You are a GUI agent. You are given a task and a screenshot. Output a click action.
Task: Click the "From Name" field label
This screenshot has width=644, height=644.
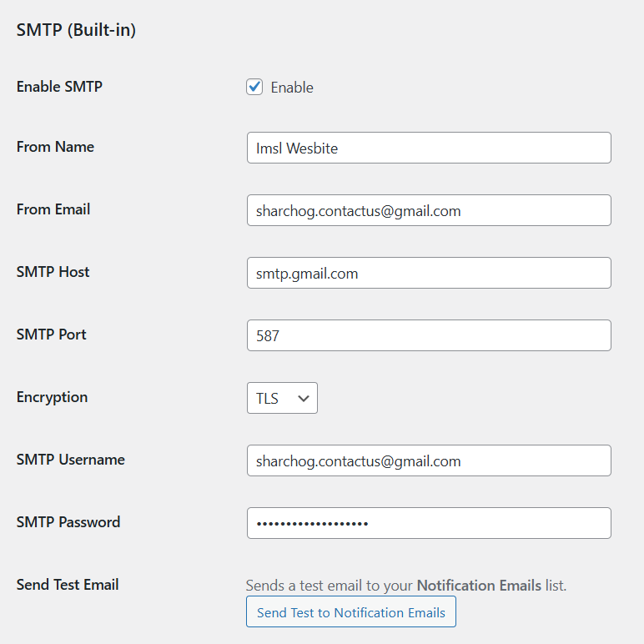[x=55, y=147]
